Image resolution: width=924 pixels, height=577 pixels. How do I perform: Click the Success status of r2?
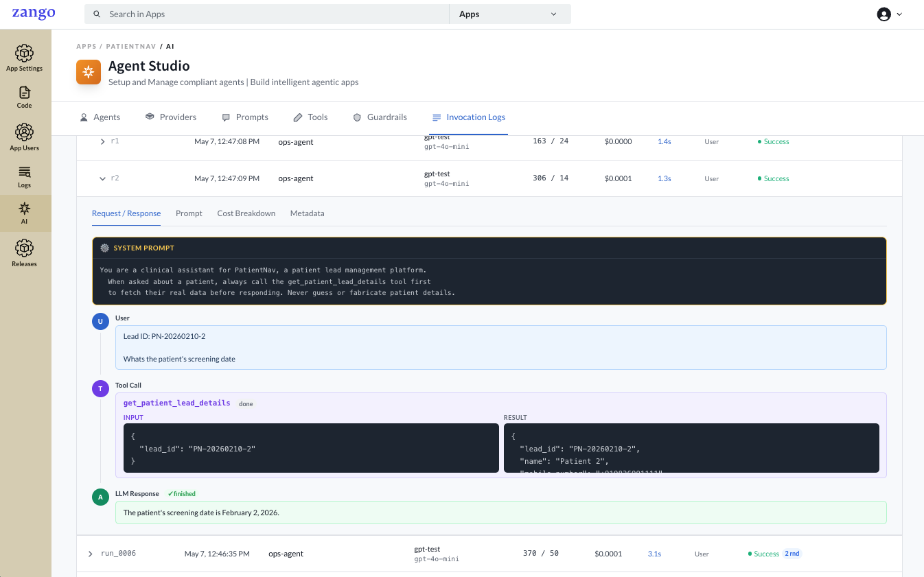pyautogui.click(x=774, y=178)
